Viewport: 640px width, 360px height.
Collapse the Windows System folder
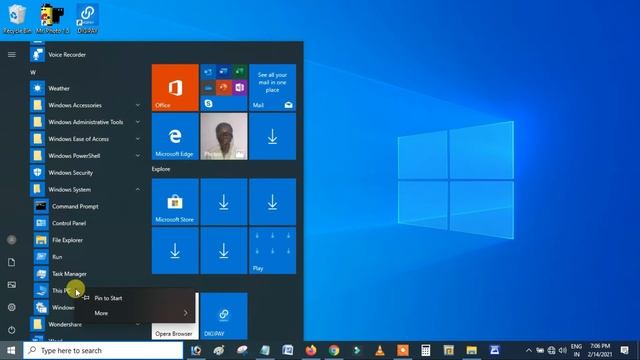(x=86, y=189)
